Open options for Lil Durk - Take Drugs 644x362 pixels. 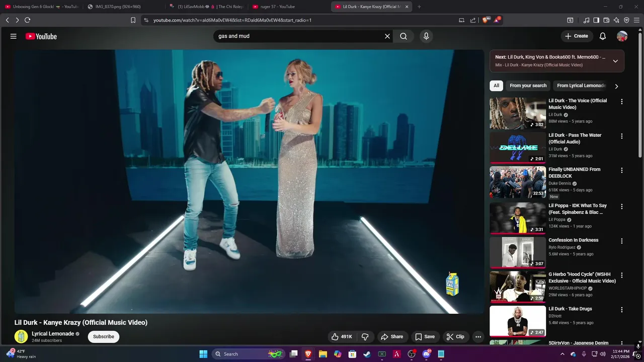[622, 310]
